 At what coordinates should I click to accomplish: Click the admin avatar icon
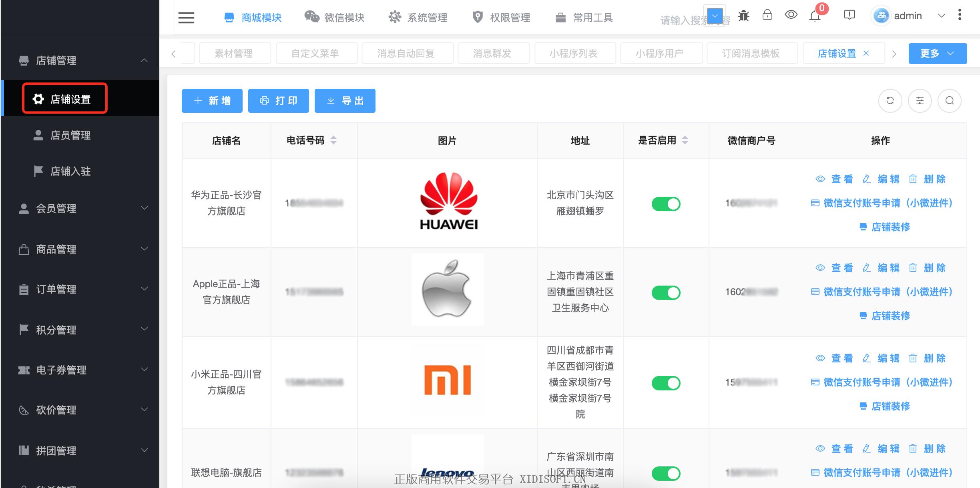point(881,16)
